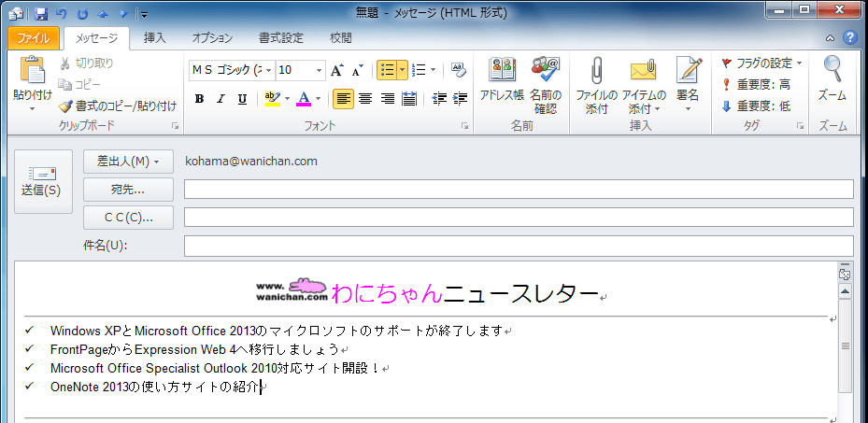Set 重要度: 高 high importance
Image resolution: width=868 pixels, height=423 pixels.
point(756,85)
